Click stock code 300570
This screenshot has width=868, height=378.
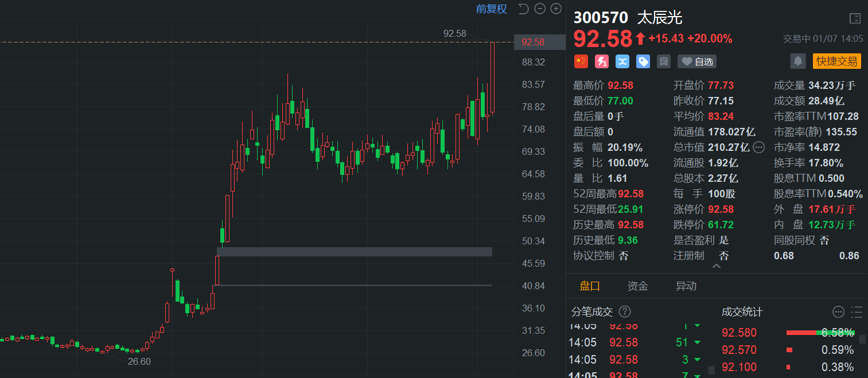point(601,17)
